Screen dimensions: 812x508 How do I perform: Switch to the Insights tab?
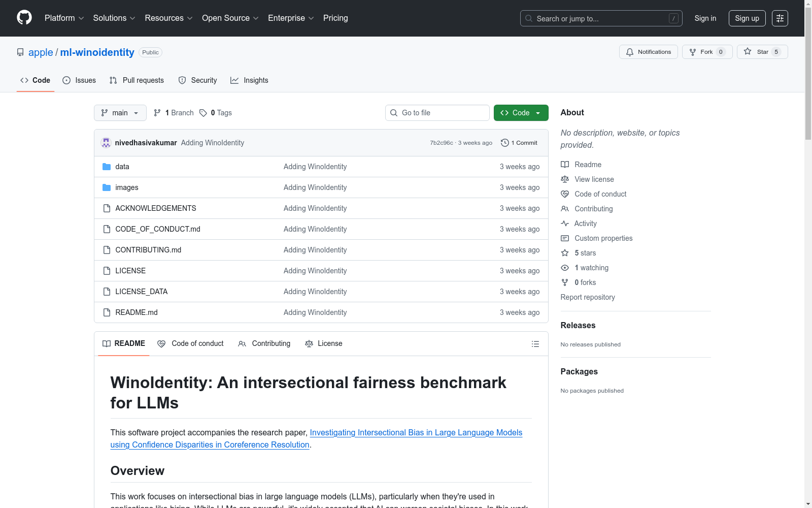point(249,80)
